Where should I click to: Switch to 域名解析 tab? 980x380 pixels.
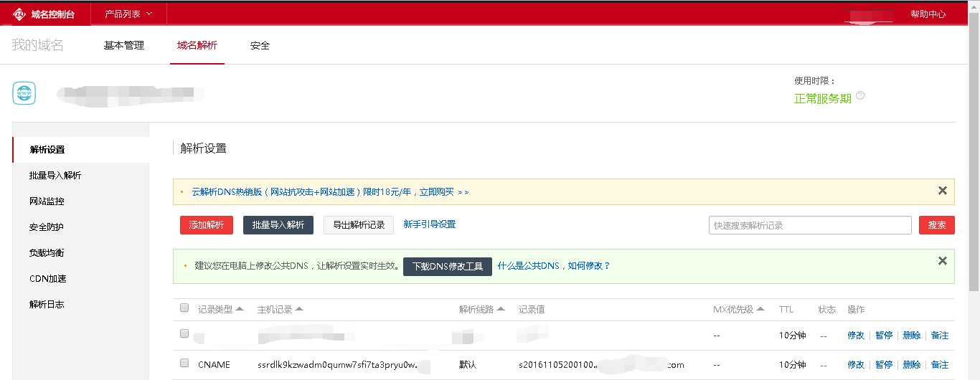click(x=197, y=45)
